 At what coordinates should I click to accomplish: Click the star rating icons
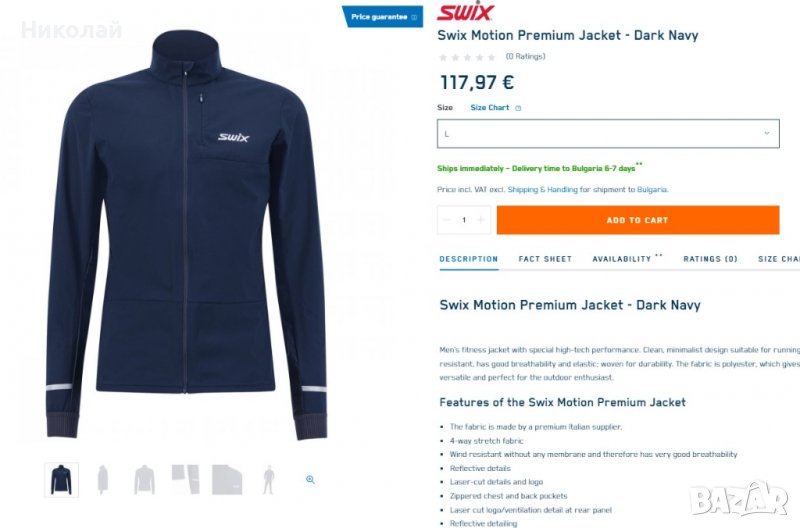pos(467,57)
